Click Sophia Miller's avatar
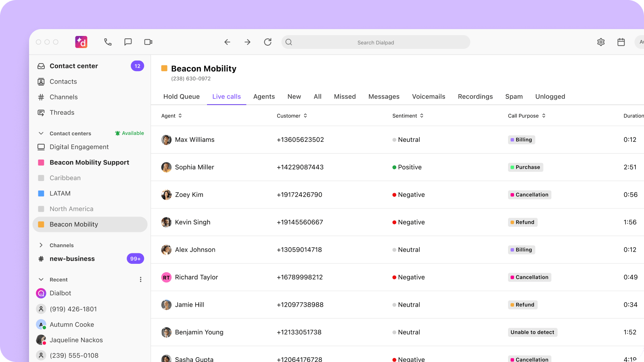Image resolution: width=644 pixels, height=362 pixels. click(x=166, y=167)
